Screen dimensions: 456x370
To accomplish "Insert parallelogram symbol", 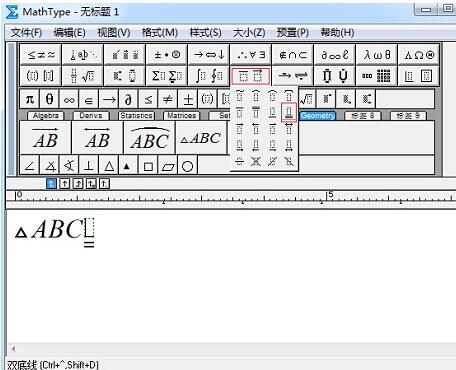I will point(168,165).
